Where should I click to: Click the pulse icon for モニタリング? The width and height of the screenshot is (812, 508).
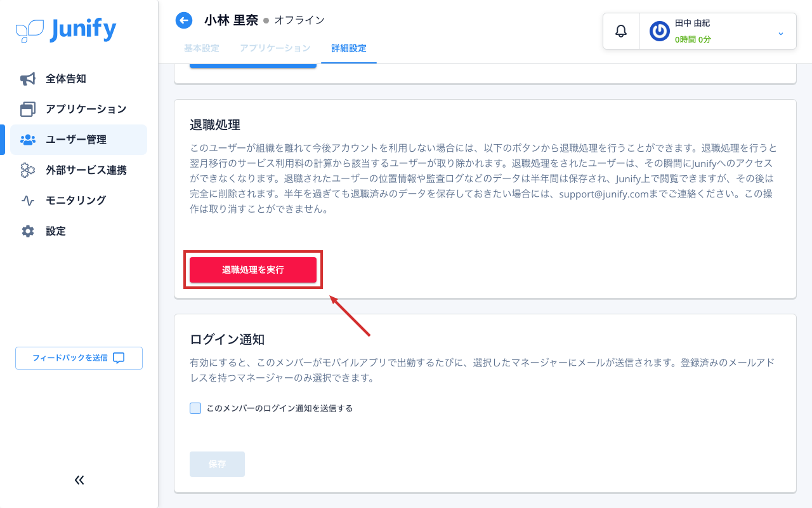[x=28, y=201]
